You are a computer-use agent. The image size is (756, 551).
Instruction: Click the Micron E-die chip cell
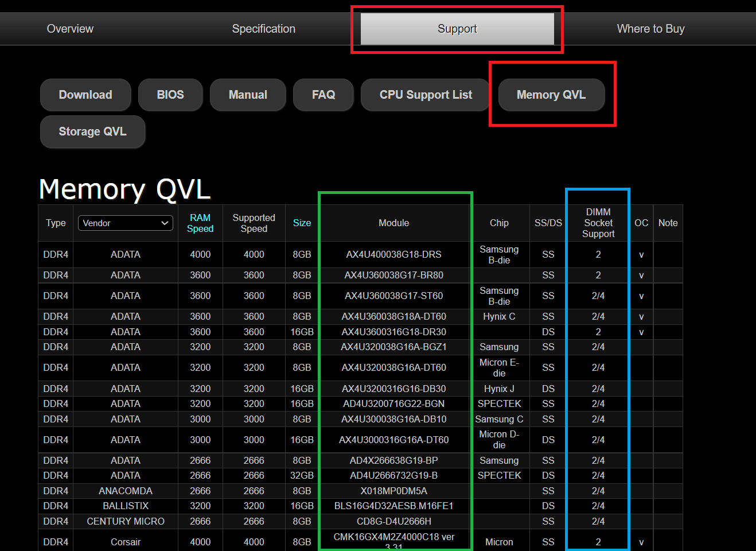click(x=499, y=367)
